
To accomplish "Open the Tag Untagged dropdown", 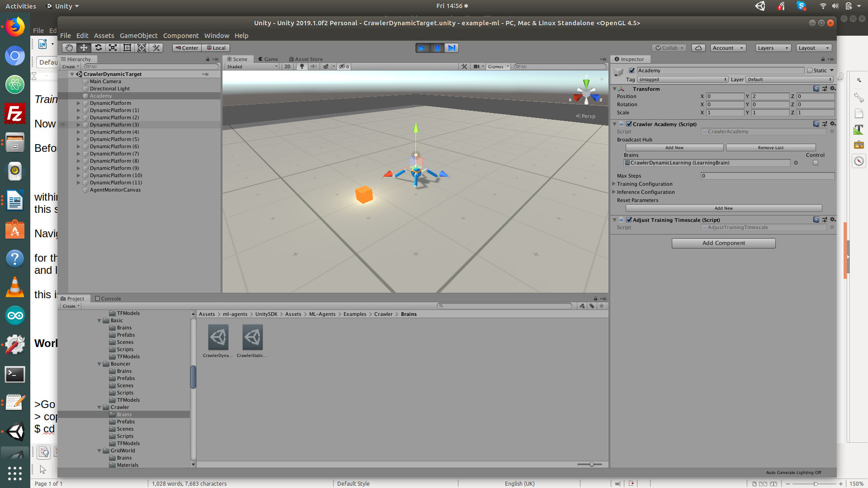I will click(x=683, y=80).
